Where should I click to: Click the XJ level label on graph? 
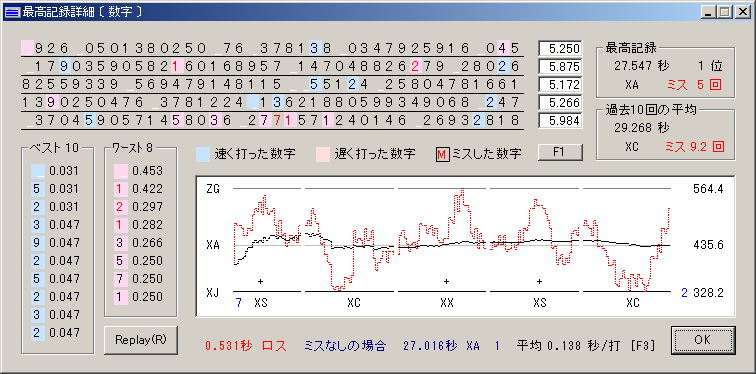(213, 292)
